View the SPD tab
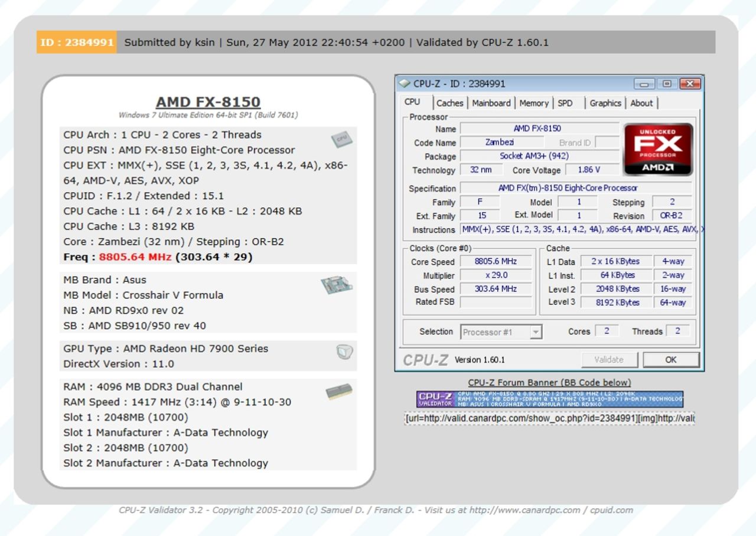The image size is (756, 536). pyautogui.click(x=566, y=103)
